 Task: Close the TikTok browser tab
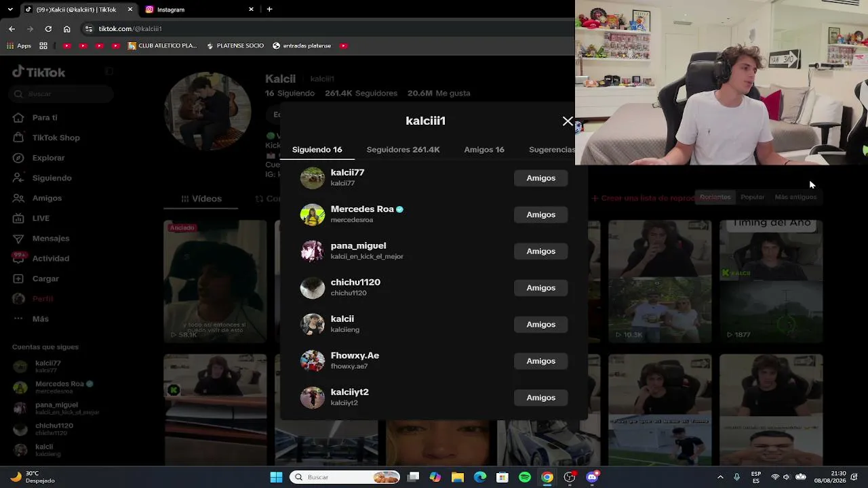[130, 9]
